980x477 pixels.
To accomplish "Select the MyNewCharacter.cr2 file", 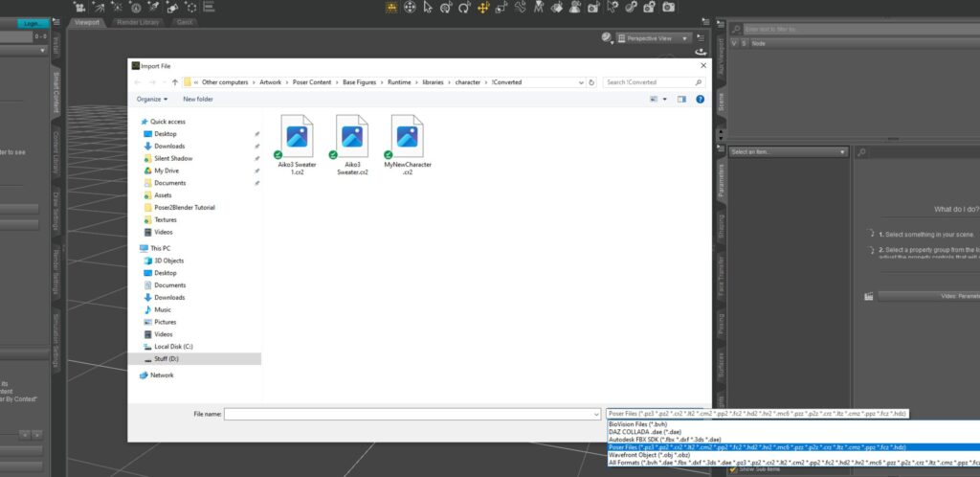I will pos(408,145).
